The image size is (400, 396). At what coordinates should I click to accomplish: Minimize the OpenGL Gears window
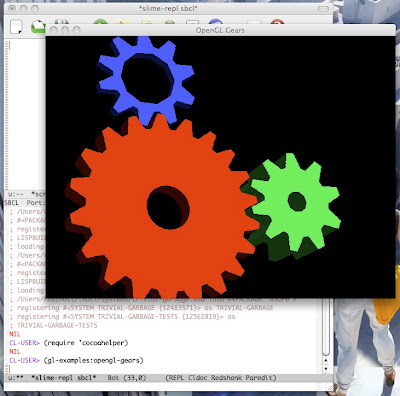(65, 30)
